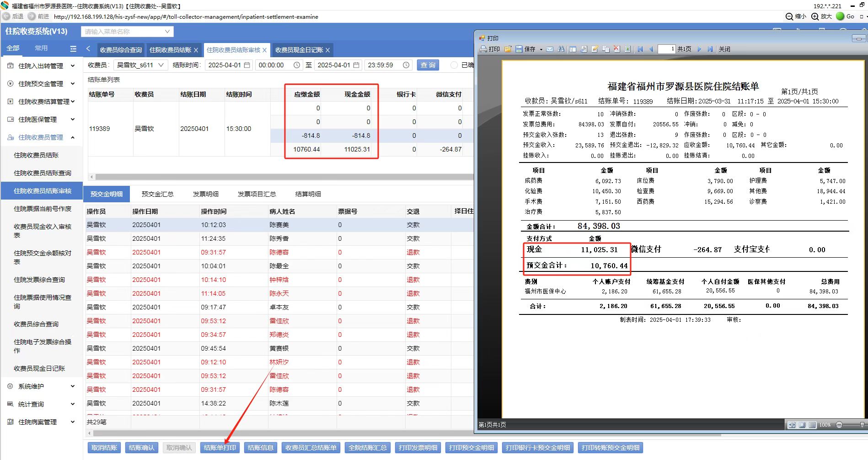
Task: Click the 后退 back navigation button
Action: 13,16
